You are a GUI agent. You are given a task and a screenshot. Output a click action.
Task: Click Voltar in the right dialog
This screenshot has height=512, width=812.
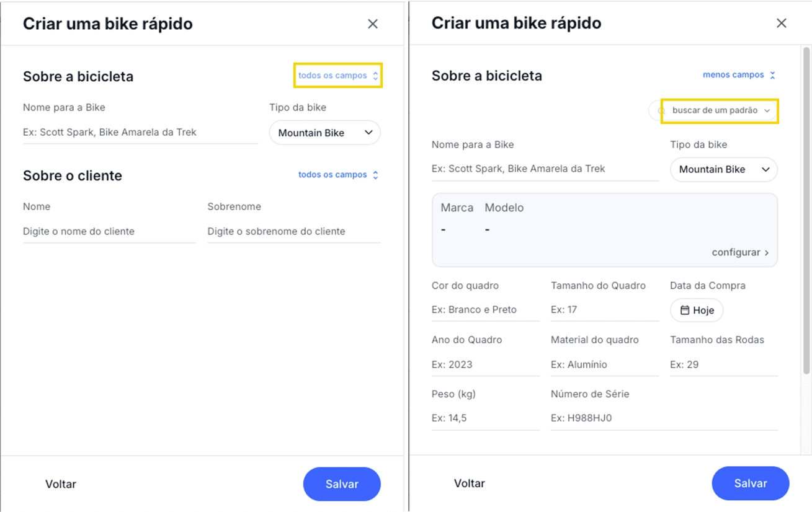(x=470, y=483)
